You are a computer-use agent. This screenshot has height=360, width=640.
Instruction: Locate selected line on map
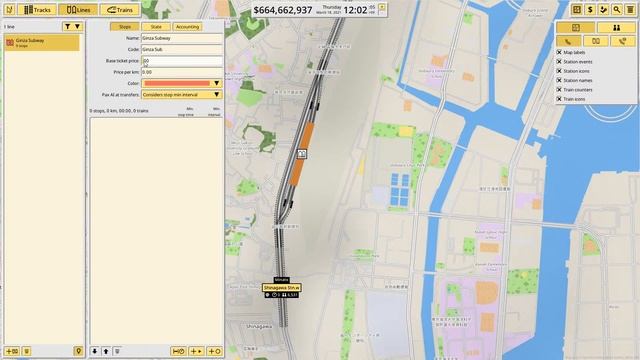click(x=78, y=351)
